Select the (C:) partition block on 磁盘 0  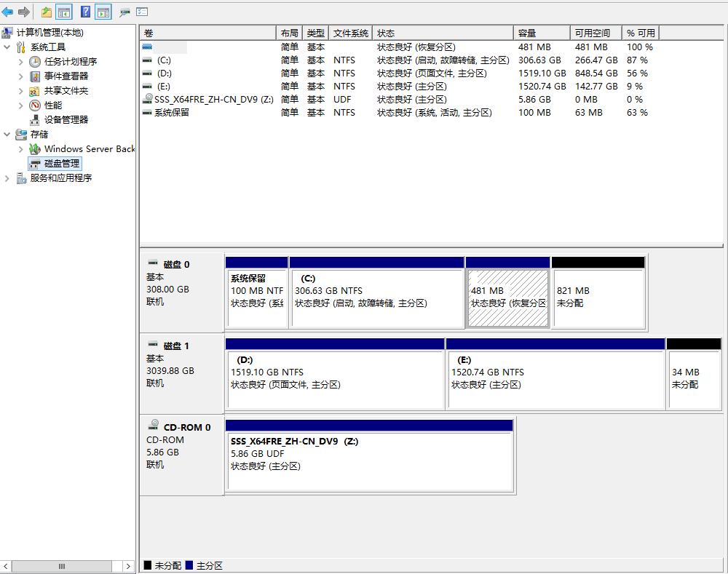(x=376, y=298)
